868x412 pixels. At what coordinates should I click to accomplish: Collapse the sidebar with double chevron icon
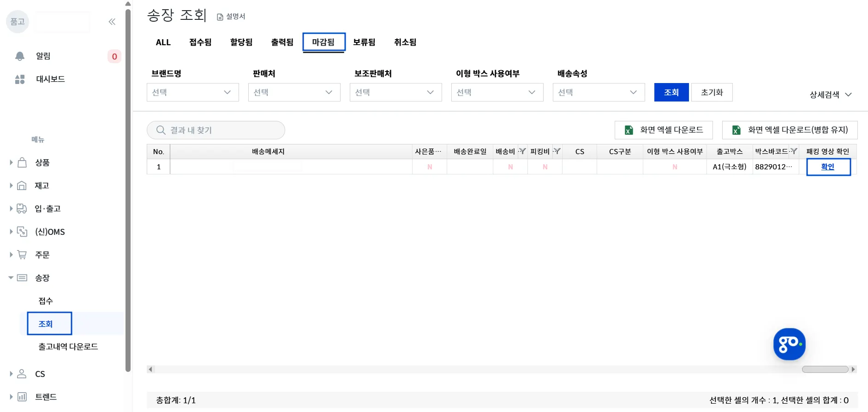click(x=112, y=22)
